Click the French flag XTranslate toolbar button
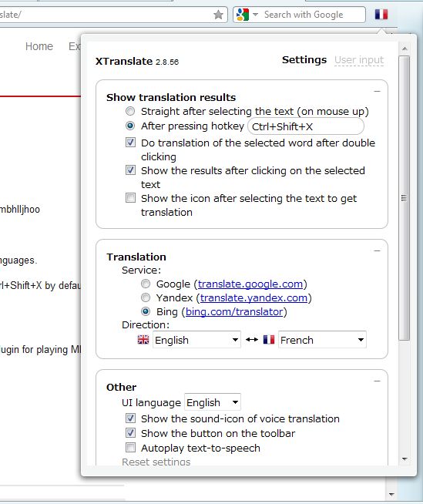Viewport: 423px width, 504px height. 381,15
